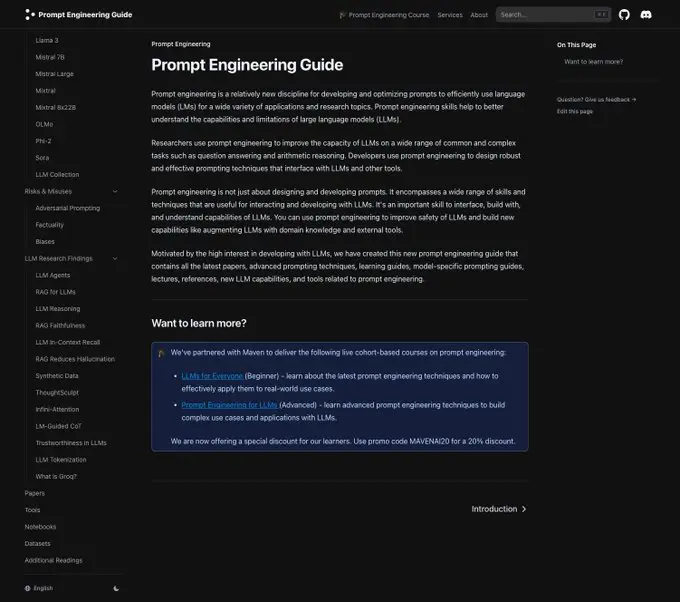Click the Prompt Engineering Guide logo
The image size is (680, 602).
coord(78,15)
